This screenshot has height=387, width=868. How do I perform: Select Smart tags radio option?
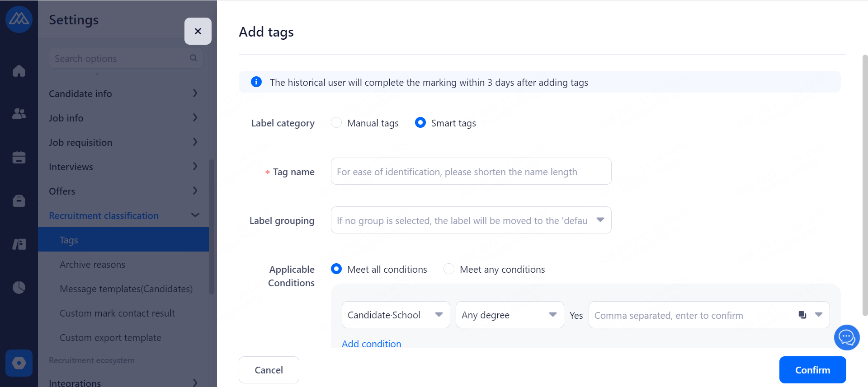click(420, 123)
